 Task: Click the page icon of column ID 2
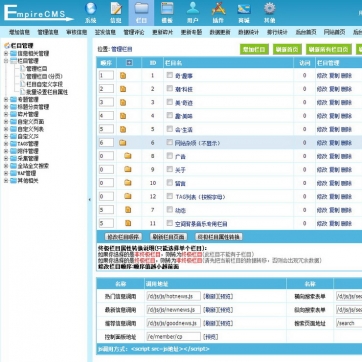point(123,89)
